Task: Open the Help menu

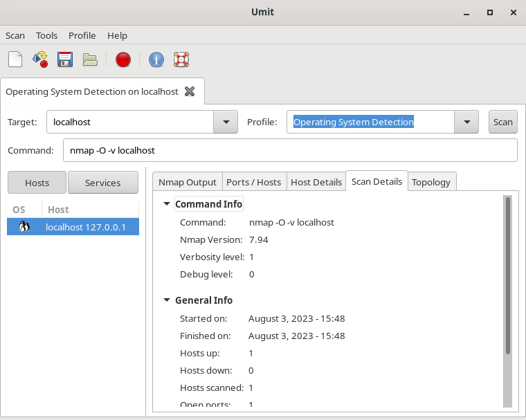Action: [117, 35]
